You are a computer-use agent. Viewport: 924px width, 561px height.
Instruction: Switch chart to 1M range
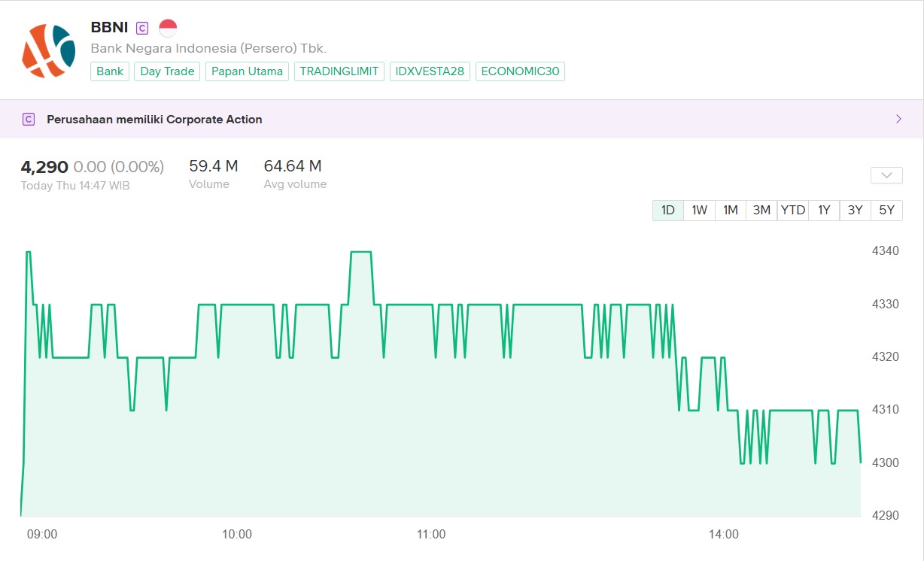[730, 210]
